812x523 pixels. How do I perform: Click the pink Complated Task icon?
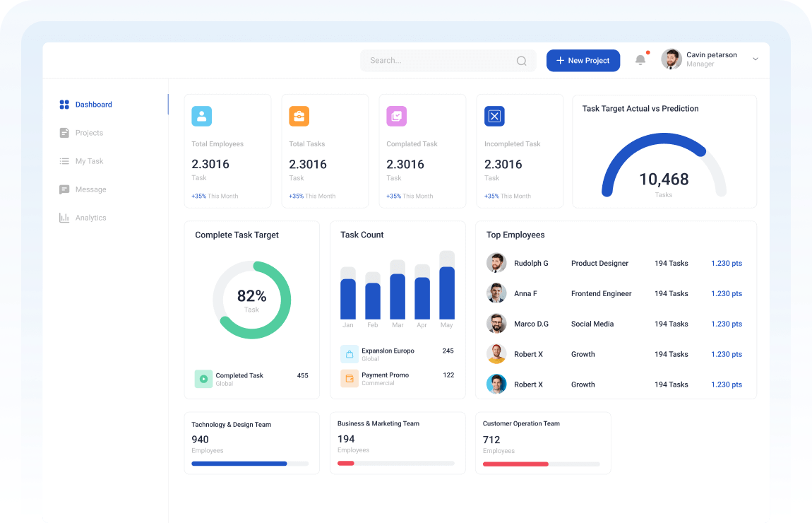pos(396,117)
